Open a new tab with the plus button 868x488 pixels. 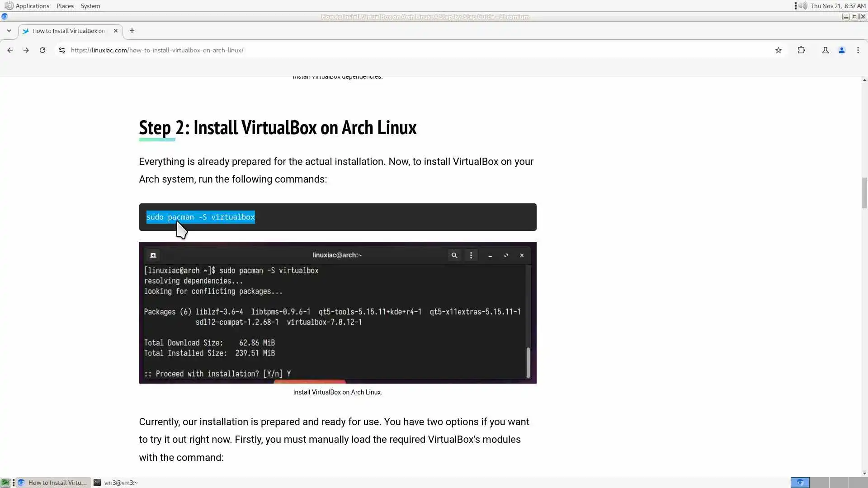(x=132, y=31)
